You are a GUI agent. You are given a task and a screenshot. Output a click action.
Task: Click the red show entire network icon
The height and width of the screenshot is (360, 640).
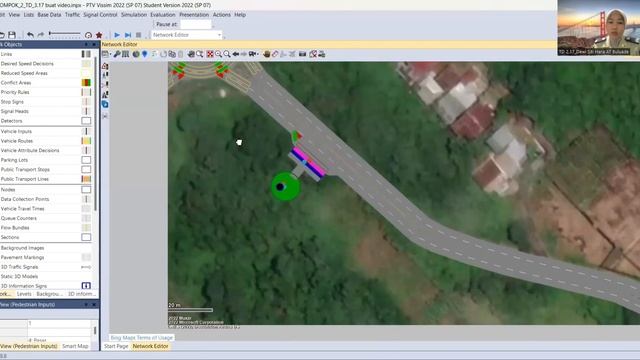point(210,54)
